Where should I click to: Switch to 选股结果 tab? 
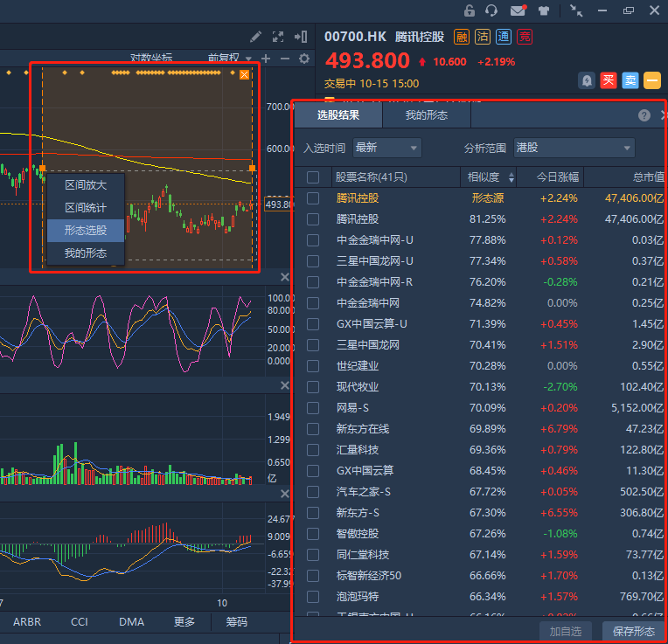point(338,115)
